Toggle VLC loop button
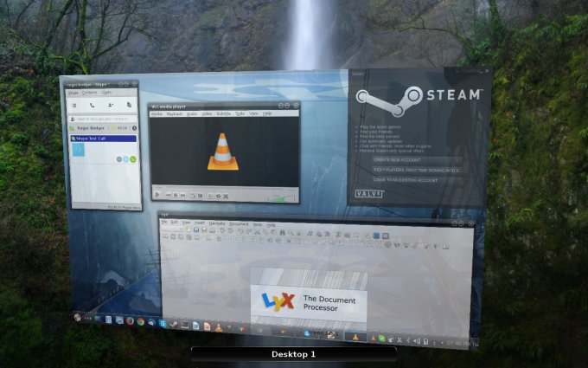Image resolution: width=588 pixels, height=368 pixels. point(218,196)
